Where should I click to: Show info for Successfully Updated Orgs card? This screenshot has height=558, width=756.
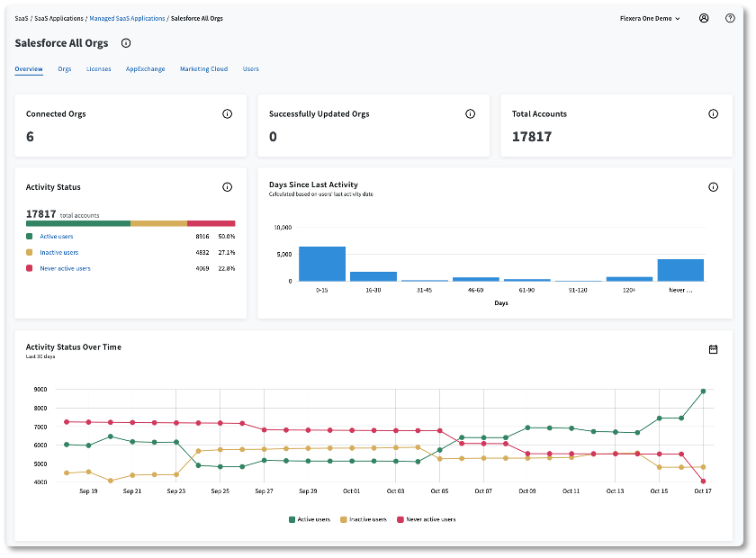(470, 114)
